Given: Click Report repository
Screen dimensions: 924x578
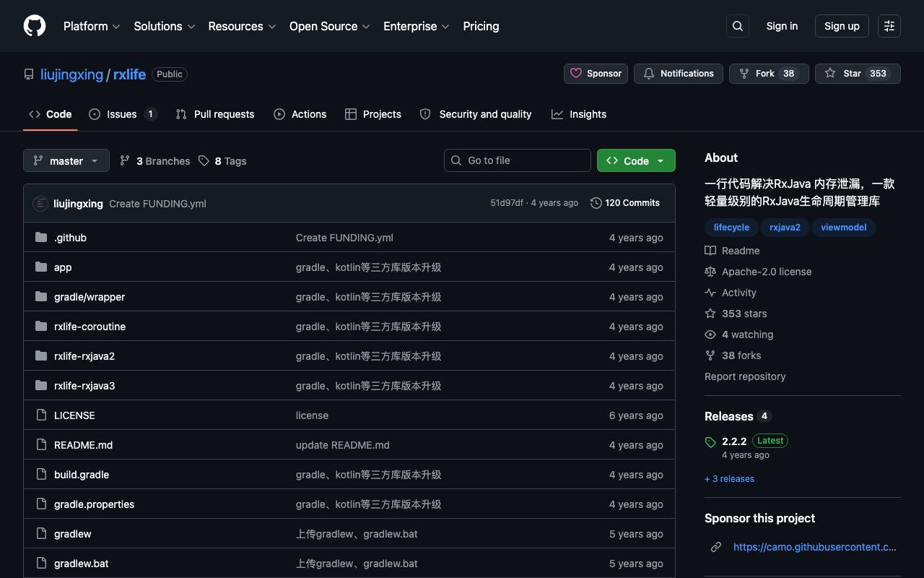Looking at the screenshot, I should pyautogui.click(x=745, y=376).
